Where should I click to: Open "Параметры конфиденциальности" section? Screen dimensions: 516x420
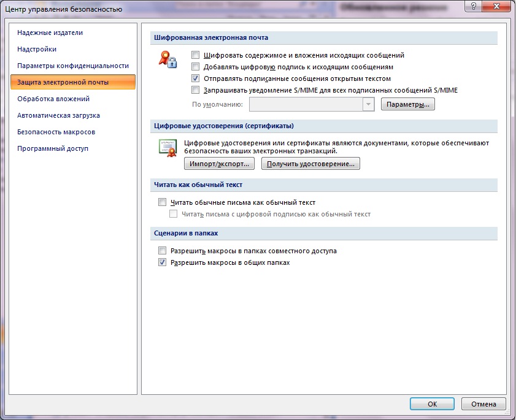click(73, 66)
